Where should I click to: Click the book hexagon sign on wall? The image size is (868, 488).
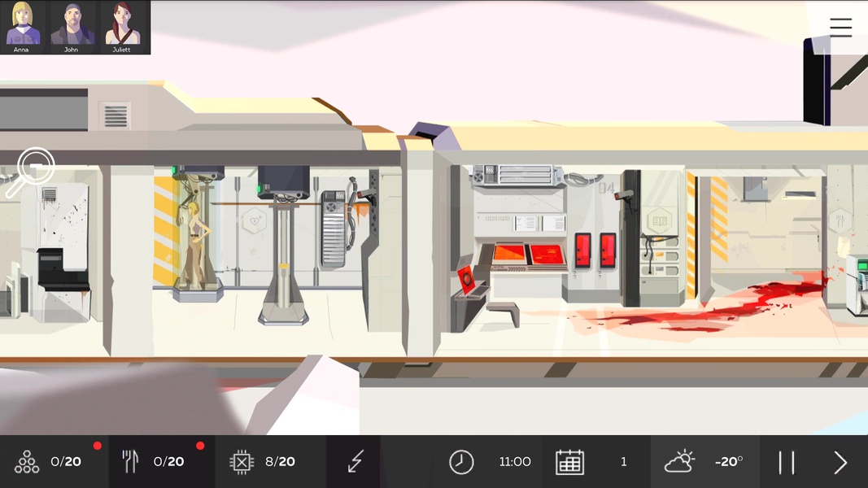[x=659, y=220]
